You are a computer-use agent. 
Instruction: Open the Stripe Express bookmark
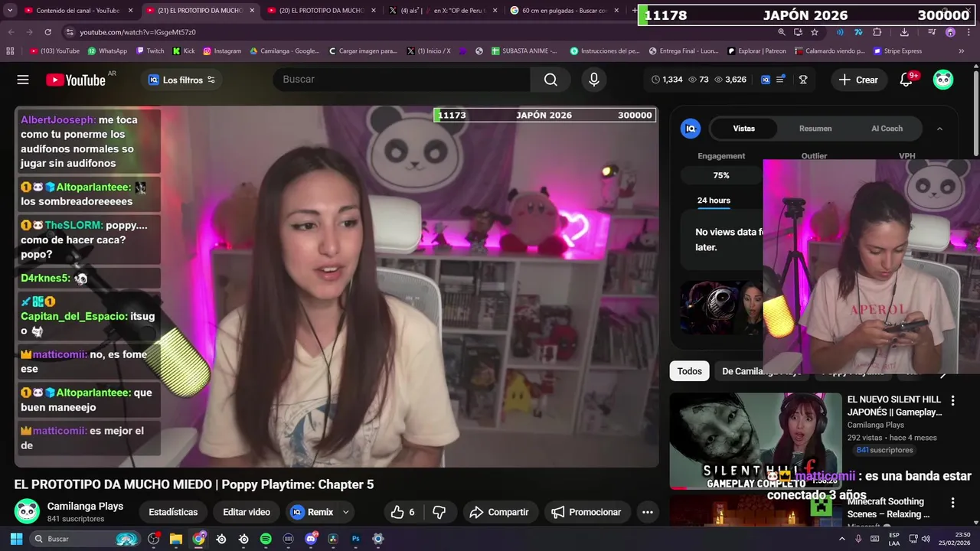(x=897, y=51)
